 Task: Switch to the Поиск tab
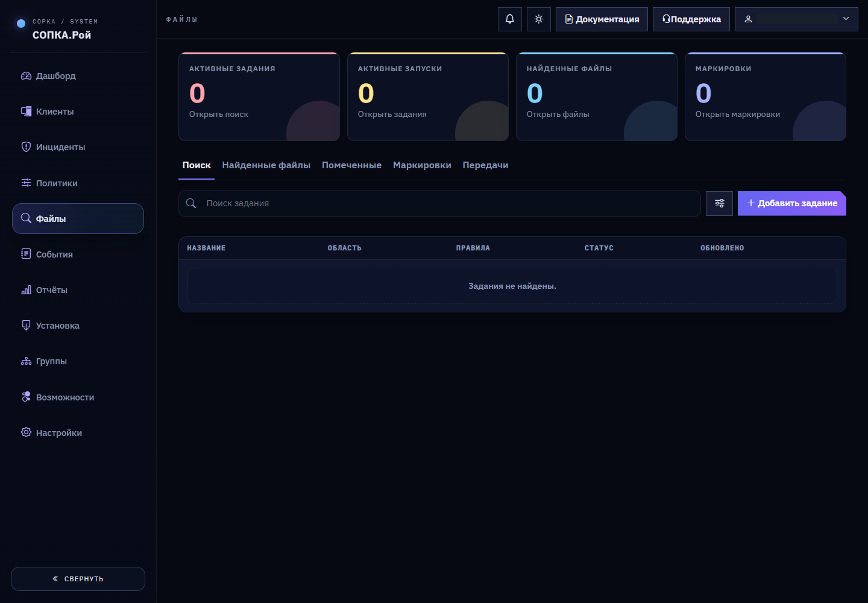click(197, 165)
